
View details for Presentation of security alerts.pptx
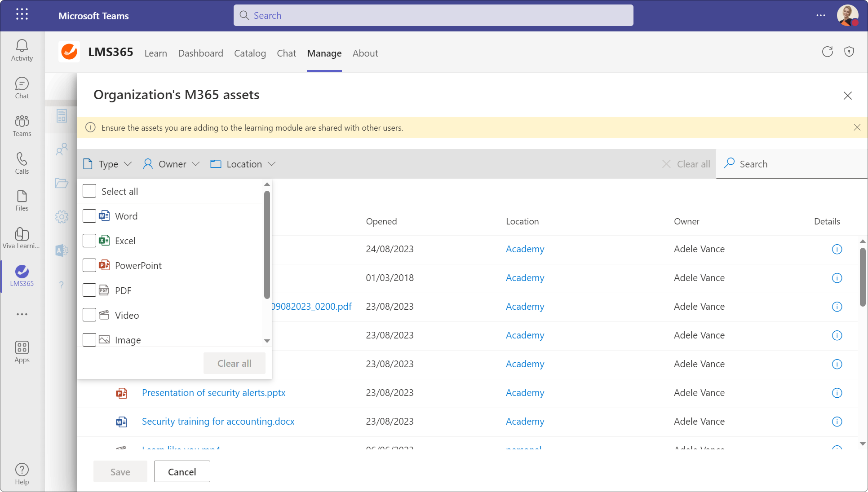click(837, 393)
